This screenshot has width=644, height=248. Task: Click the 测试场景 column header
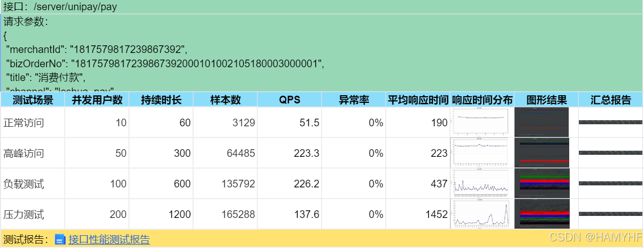(33, 99)
